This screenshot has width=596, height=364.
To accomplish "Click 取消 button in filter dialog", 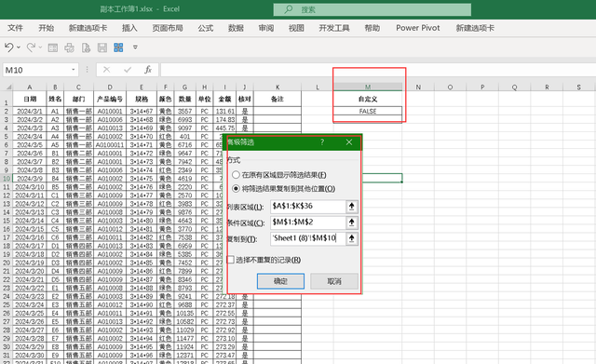I will pyautogui.click(x=334, y=281).
